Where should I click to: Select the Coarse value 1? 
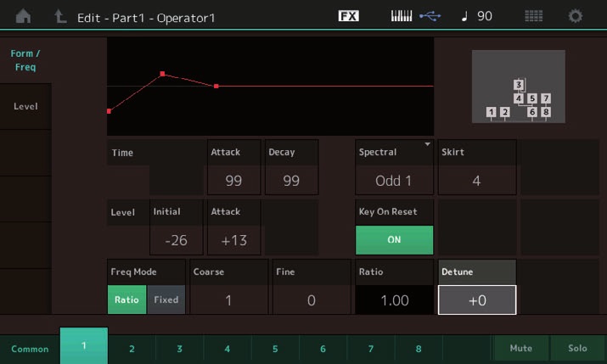point(228,300)
